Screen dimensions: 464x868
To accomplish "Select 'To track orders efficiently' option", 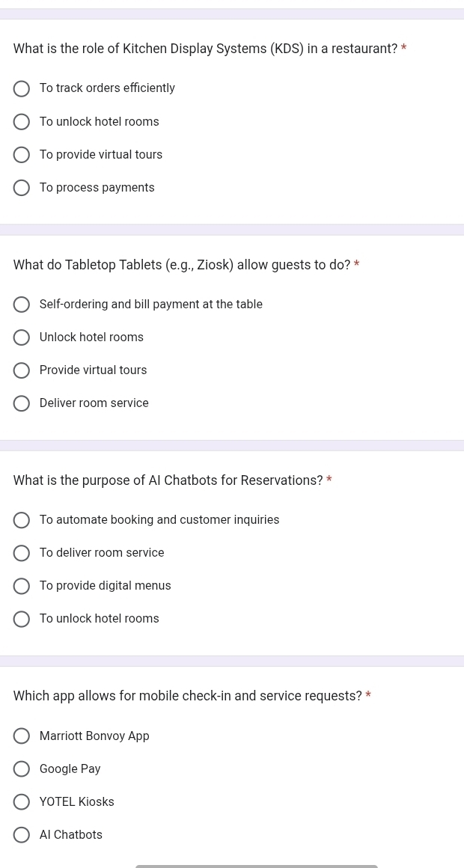I will (22, 89).
